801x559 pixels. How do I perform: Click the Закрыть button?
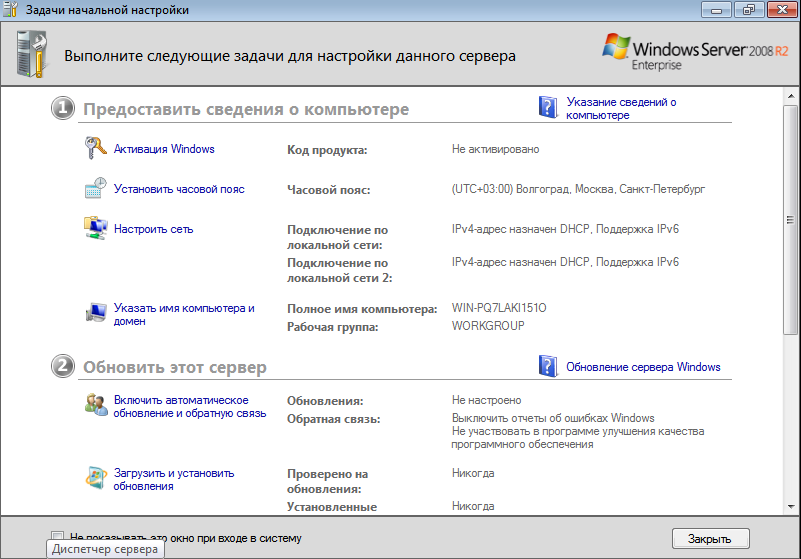tap(710, 539)
